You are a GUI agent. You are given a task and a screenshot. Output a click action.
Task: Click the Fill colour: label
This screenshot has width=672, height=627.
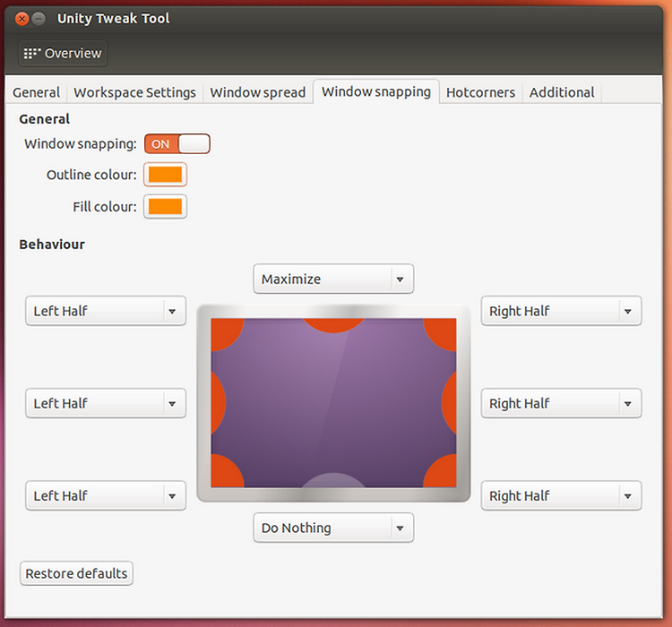(105, 207)
